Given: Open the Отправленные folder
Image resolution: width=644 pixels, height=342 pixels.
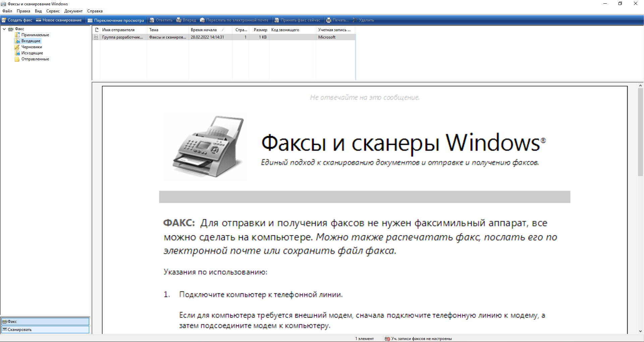Looking at the screenshot, I should tap(35, 59).
